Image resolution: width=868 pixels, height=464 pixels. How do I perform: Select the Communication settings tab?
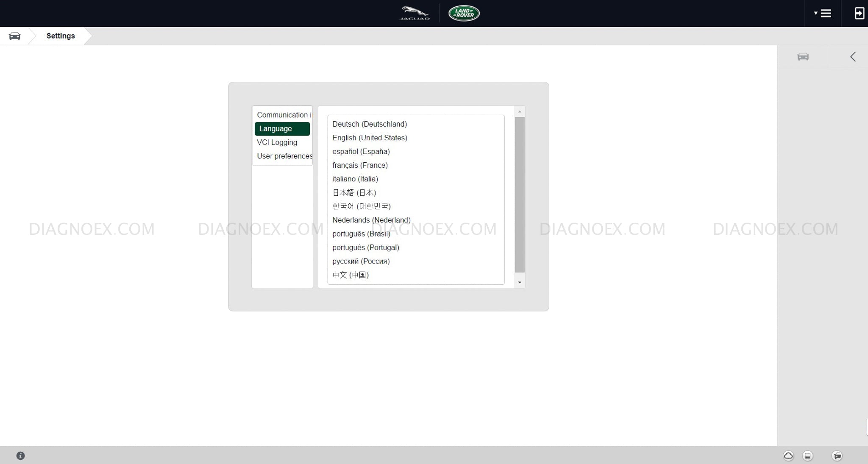click(283, 115)
